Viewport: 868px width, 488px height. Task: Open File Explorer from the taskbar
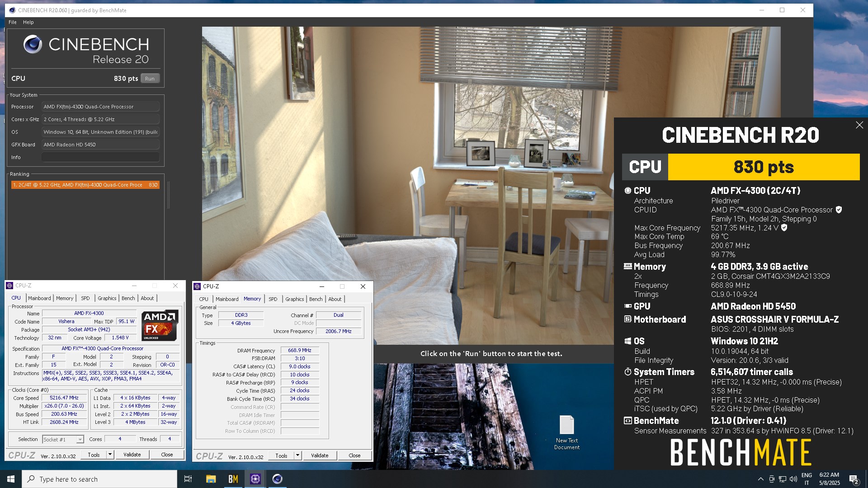(x=211, y=479)
